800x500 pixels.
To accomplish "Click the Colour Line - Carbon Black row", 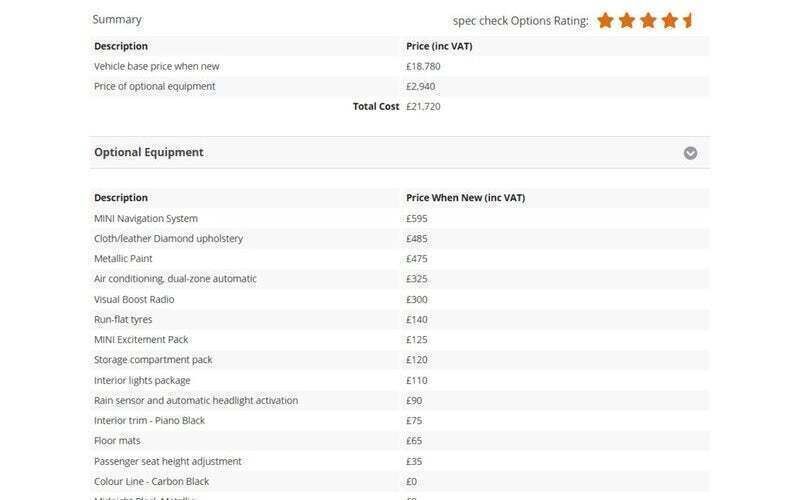I will tap(399, 481).
